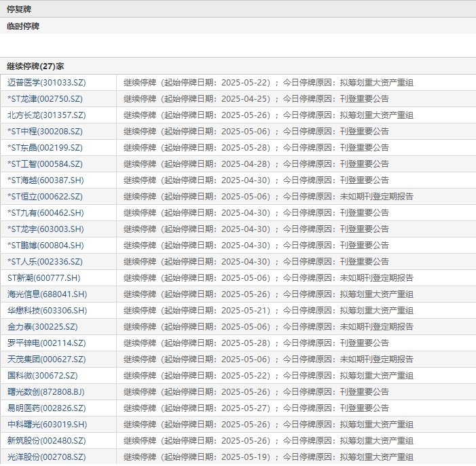The width and height of the screenshot is (476, 466).
Task: Open the *ST九有(600462.SH) link
Action: point(45,213)
